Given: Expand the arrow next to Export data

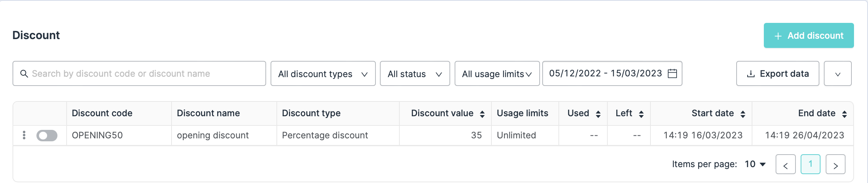Looking at the screenshot, I should coord(837,74).
